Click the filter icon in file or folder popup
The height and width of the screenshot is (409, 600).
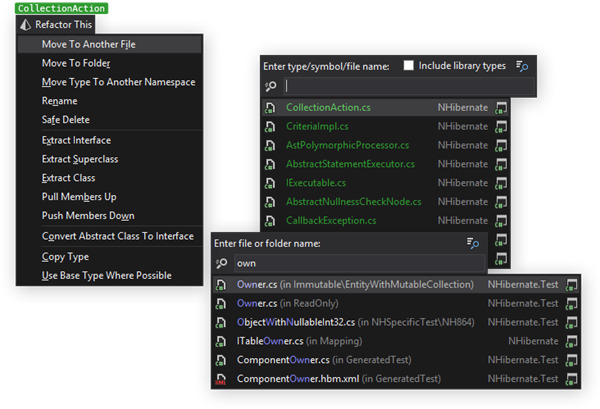(x=473, y=243)
